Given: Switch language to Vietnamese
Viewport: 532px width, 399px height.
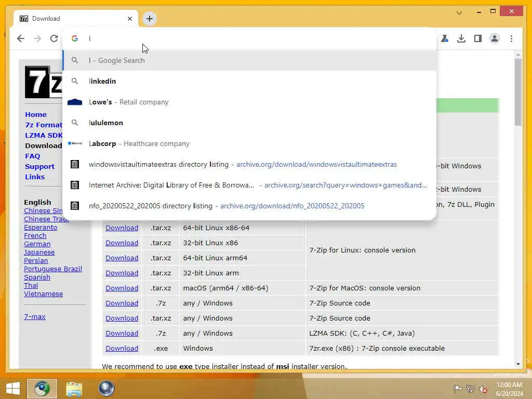Looking at the screenshot, I should coord(43,294).
